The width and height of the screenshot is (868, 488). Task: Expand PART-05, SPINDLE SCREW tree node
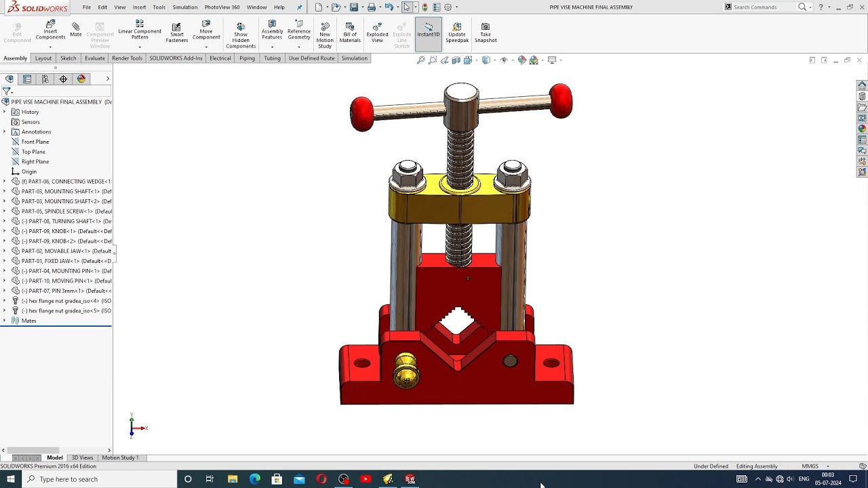coord(4,211)
